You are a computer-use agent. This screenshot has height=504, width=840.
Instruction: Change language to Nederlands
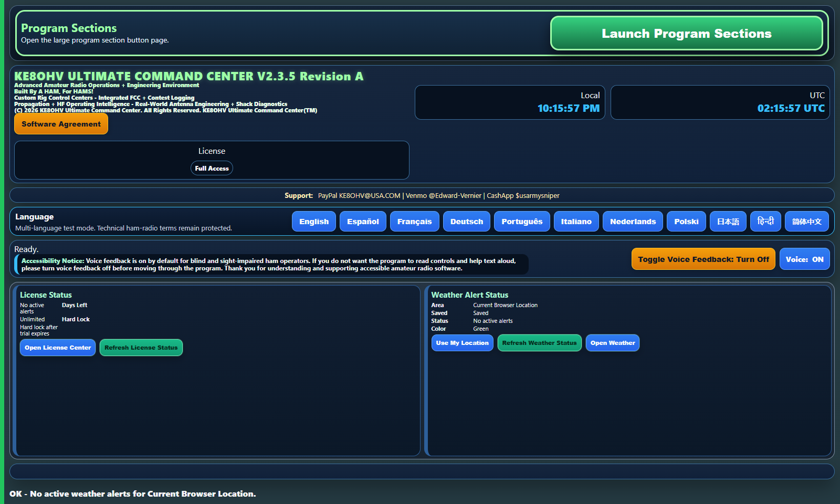[x=633, y=222]
